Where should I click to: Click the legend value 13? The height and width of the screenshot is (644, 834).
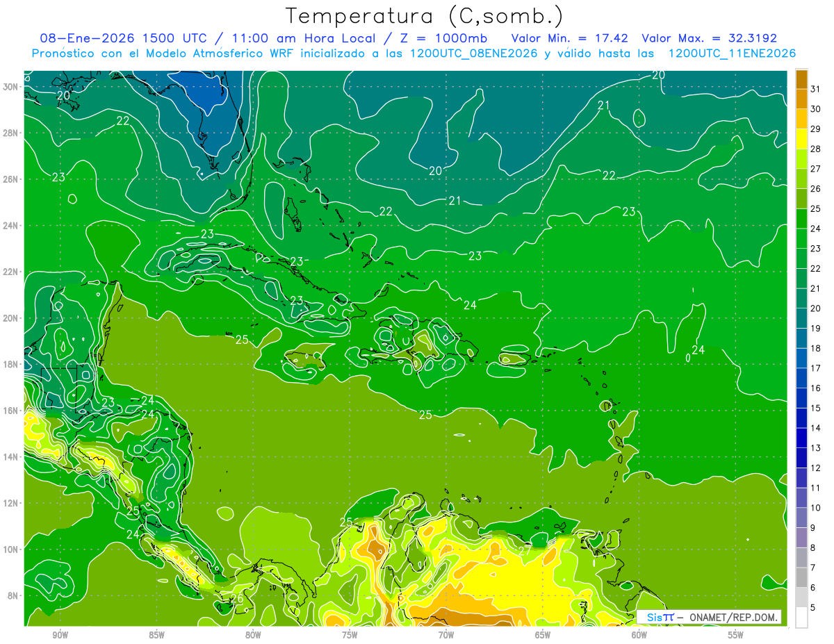pos(815,448)
